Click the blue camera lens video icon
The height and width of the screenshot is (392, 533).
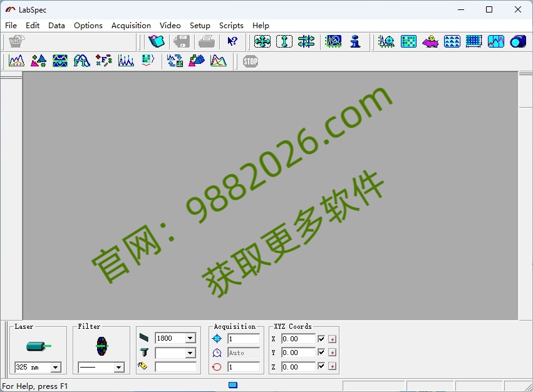click(518, 41)
